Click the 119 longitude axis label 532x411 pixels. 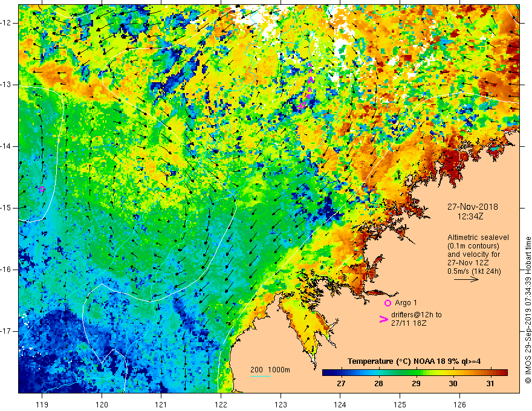pyautogui.click(x=42, y=404)
